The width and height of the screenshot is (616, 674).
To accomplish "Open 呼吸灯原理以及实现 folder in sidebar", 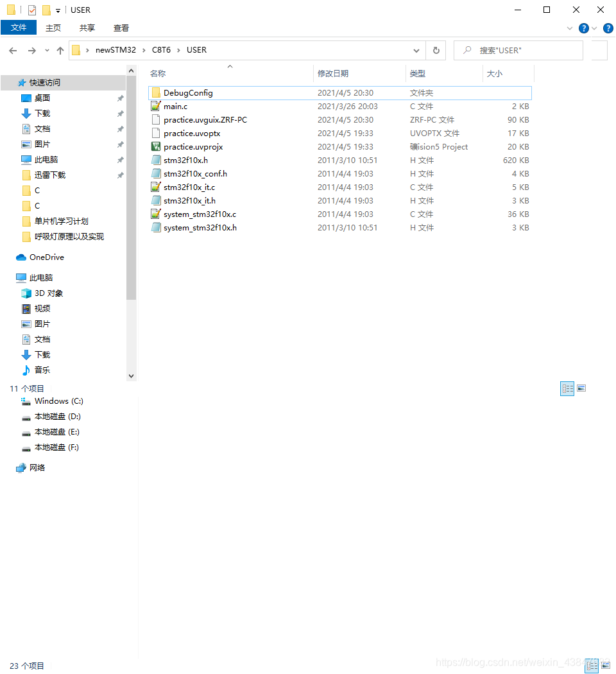I will [x=69, y=237].
